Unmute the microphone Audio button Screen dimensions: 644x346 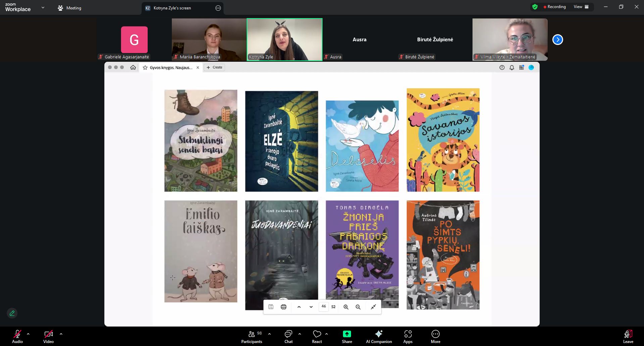(17, 337)
